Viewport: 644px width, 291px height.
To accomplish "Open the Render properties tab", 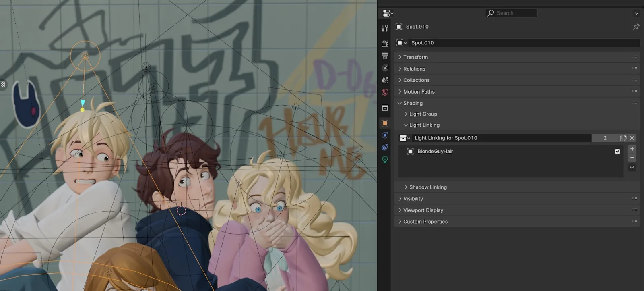I will (385, 43).
